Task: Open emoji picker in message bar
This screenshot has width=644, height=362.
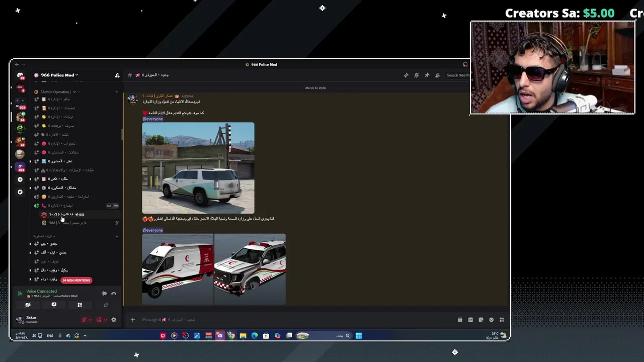Action: [492, 320]
